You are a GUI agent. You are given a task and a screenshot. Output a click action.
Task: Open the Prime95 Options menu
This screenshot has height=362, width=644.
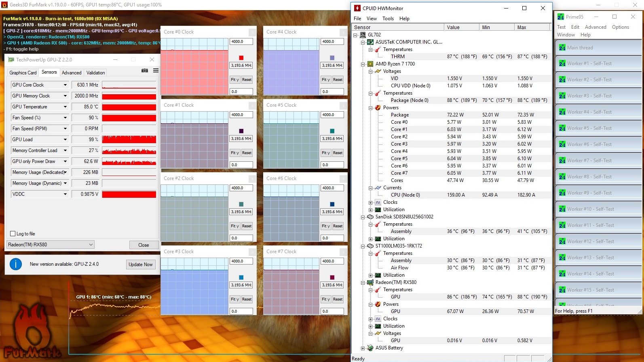tap(621, 27)
